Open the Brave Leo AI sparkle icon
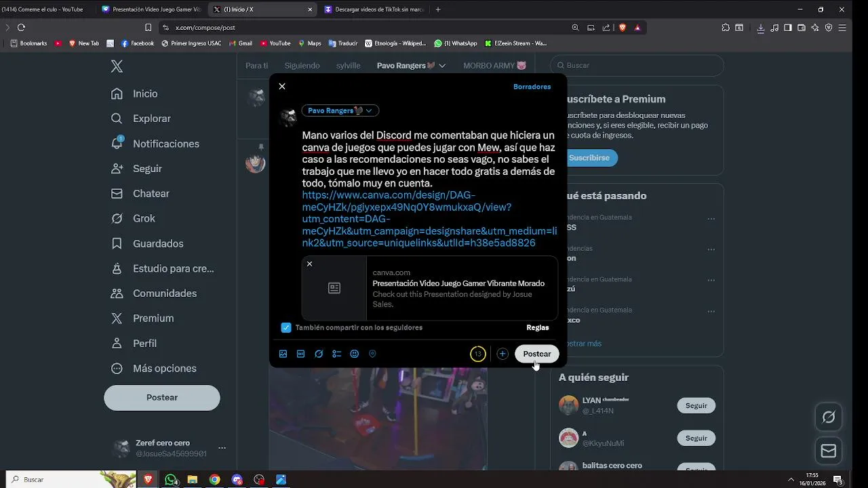The height and width of the screenshot is (488, 868). pyautogui.click(x=815, y=28)
